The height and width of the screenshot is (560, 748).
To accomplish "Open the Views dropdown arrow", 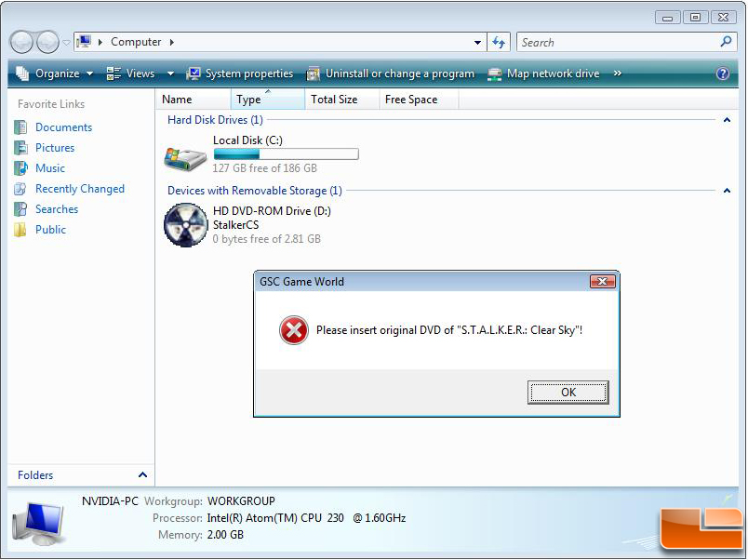I will (170, 73).
